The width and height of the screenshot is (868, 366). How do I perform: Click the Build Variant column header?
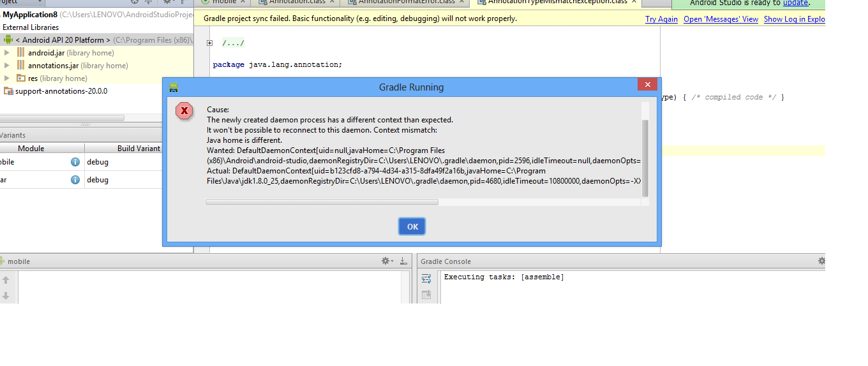point(138,148)
